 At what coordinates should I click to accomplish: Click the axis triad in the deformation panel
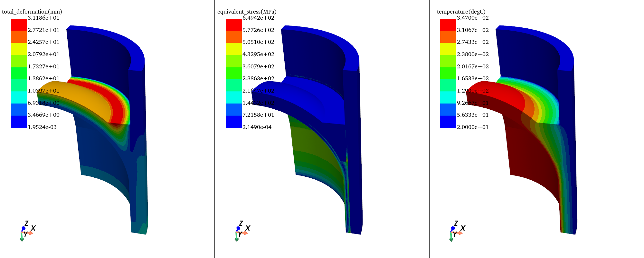coord(26,231)
